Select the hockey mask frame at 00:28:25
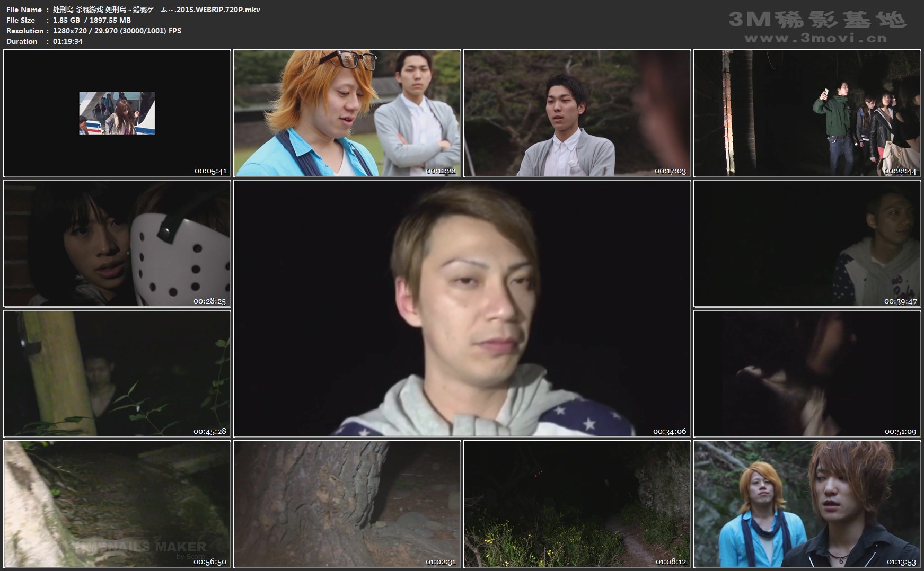Screen dimensions: 924x571 point(117,243)
